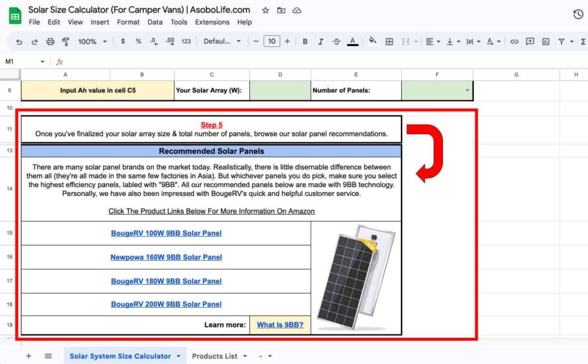Open BougeRV 180W 9BB Solar Panel link
The height and width of the screenshot is (364, 588).
(x=166, y=281)
